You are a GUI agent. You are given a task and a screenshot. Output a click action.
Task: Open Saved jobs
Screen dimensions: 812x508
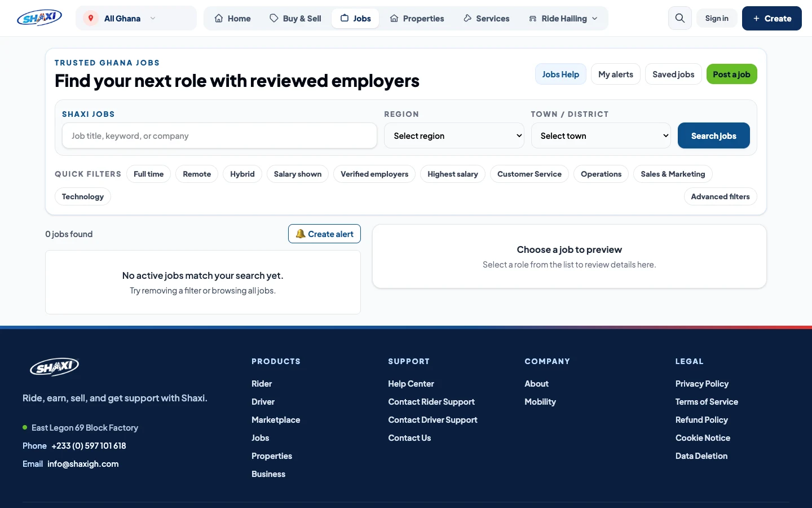pos(673,74)
